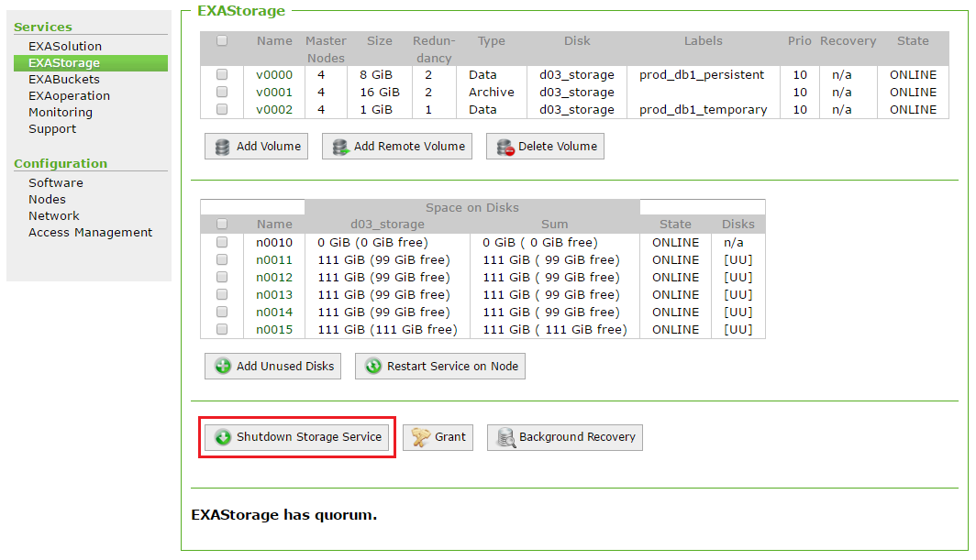
Task: Select the checkbox for node n0014
Action: click(x=222, y=312)
